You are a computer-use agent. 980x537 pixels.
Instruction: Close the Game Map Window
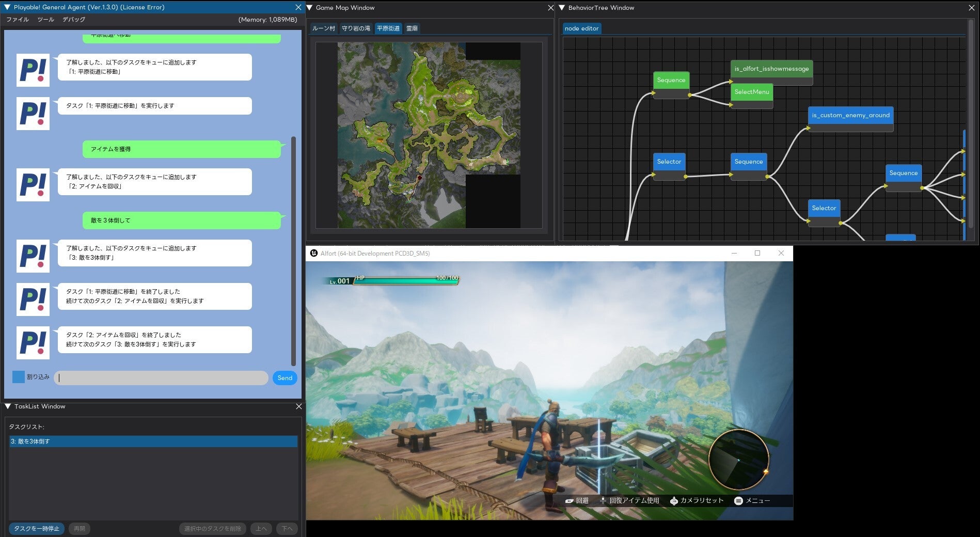550,8
